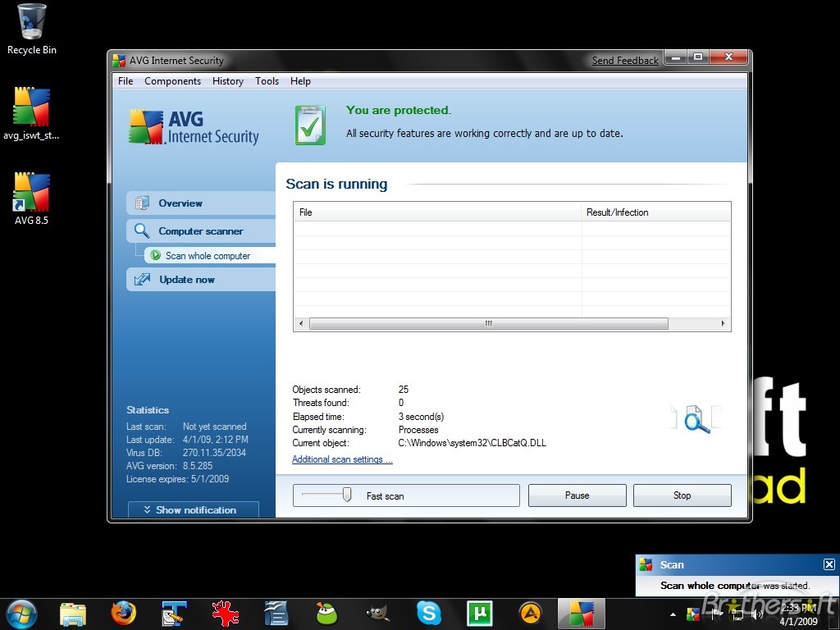Switch to AVG window in the taskbar
Screen dimensions: 840x630
coord(582,614)
